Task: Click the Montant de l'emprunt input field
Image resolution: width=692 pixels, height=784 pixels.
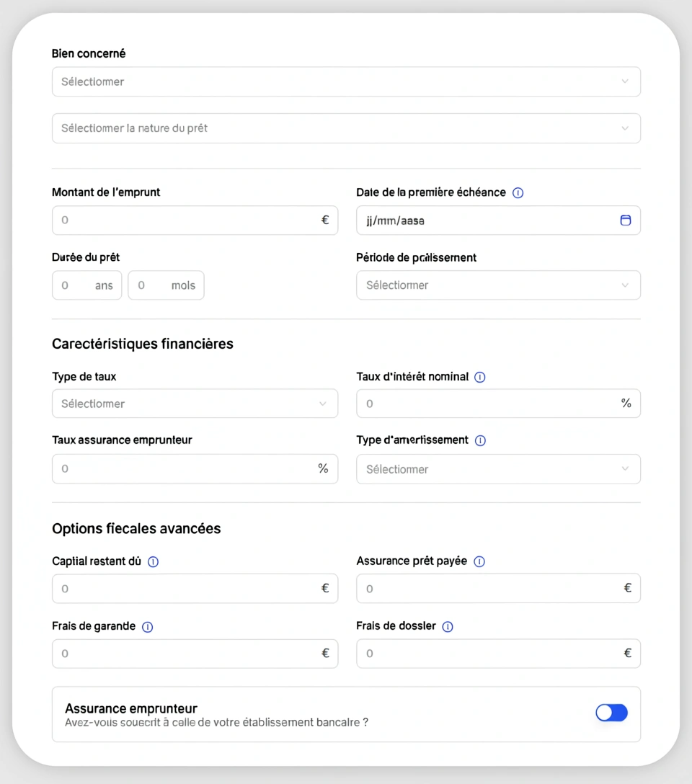Action: click(x=187, y=220)
